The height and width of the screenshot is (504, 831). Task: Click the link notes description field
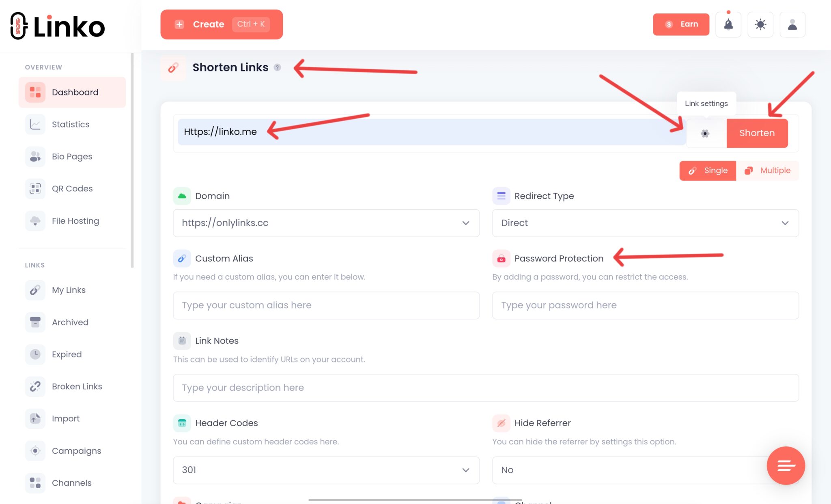486,388
